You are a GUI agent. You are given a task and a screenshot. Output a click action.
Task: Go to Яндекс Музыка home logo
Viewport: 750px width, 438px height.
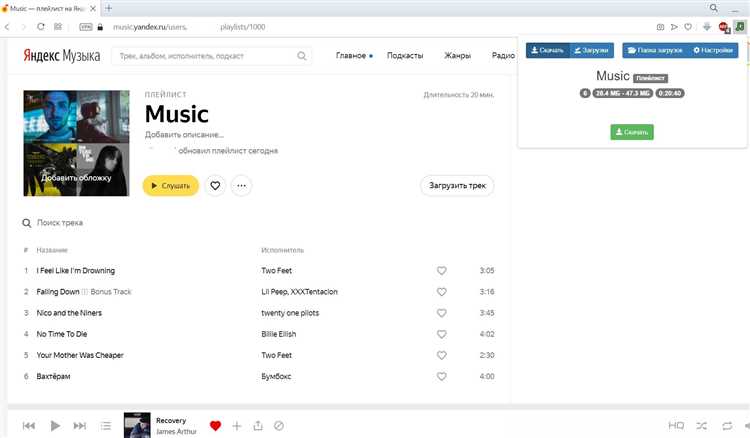point(62,55)
